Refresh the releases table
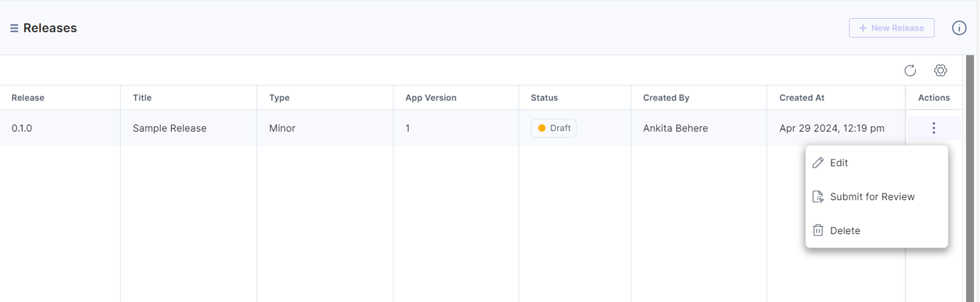The height and width of the screenshot is (302, 980). pos(910,70)
